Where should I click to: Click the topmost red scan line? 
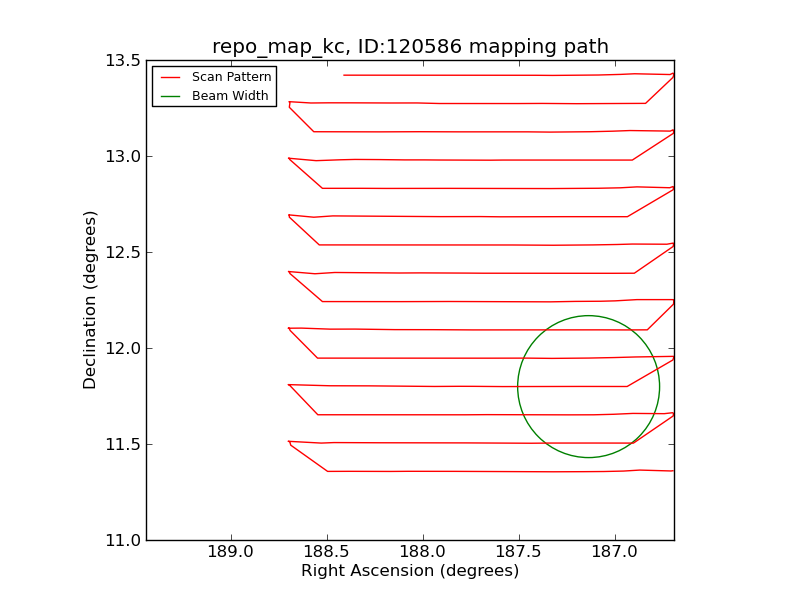coord(508,75)
